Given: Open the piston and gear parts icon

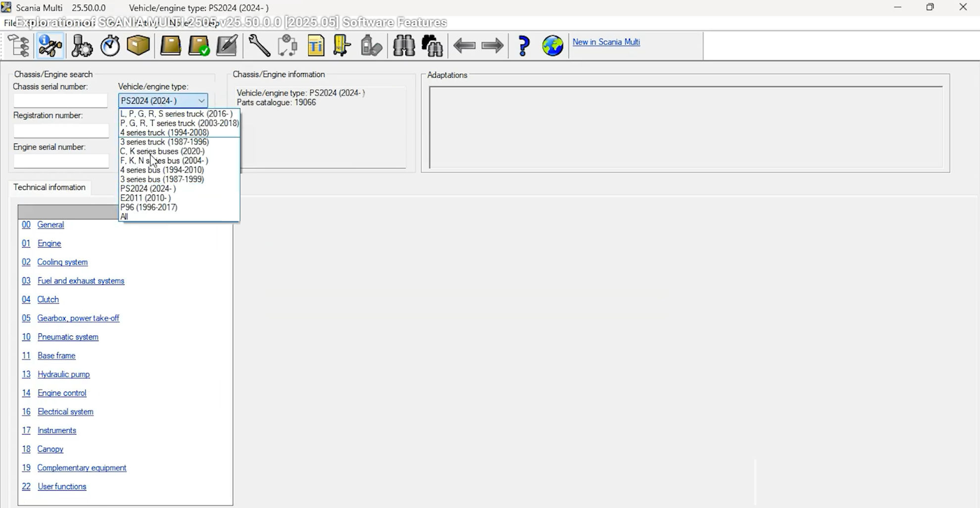Looking at the screenshot, I should click(81, 46).
